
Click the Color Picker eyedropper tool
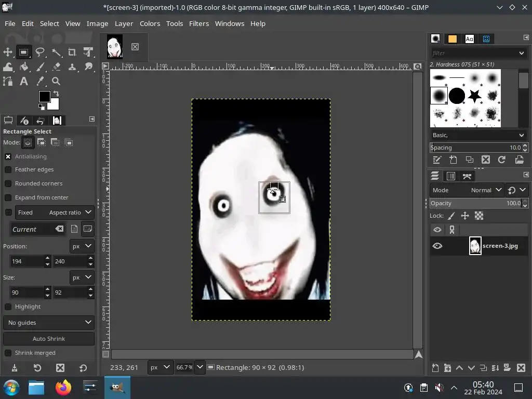pyautogui.click(x=40, y=81)
